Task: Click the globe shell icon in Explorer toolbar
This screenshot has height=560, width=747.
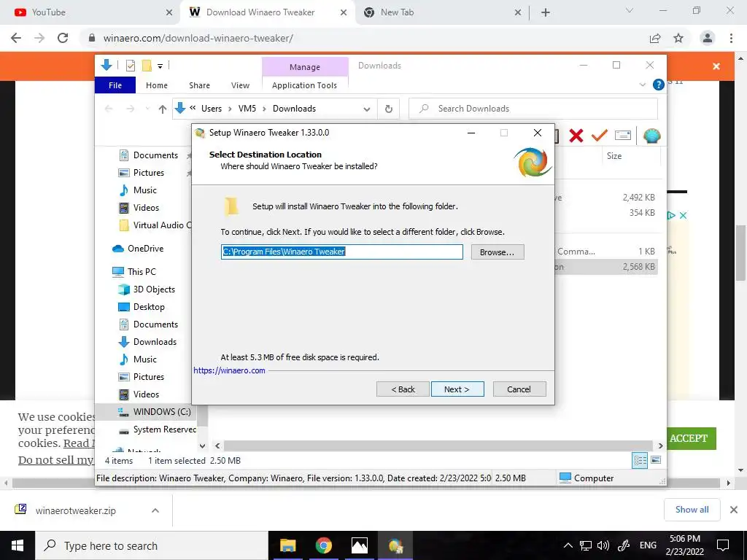Action: (x=651, y=136)
